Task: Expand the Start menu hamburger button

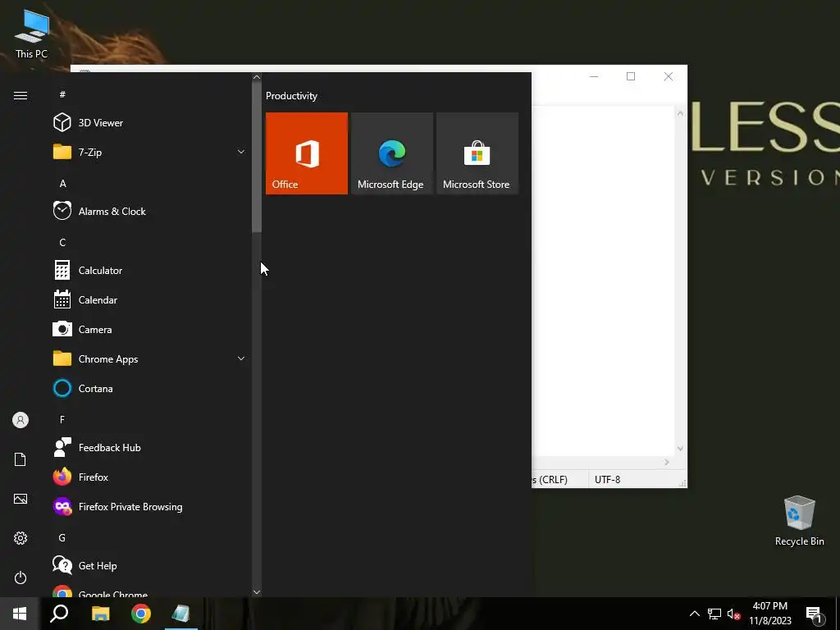Action: tap(21, 95)
